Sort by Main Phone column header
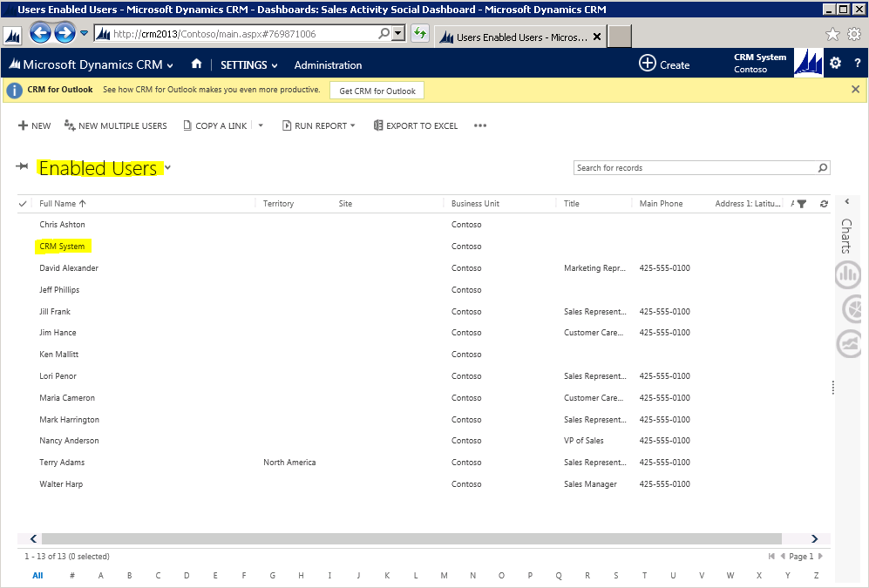Screen dimensions: 869x588 (x=661, y=203)
